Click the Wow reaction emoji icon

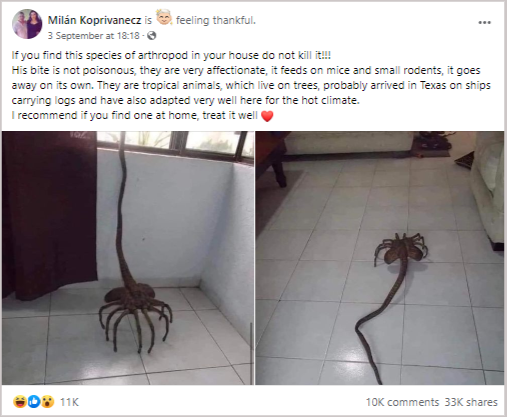[47, 402]
